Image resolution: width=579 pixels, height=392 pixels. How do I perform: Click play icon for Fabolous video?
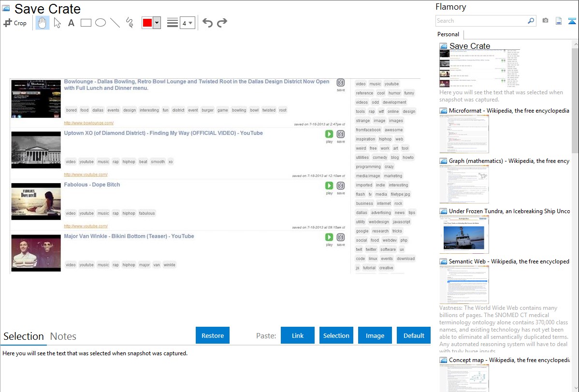329,186
